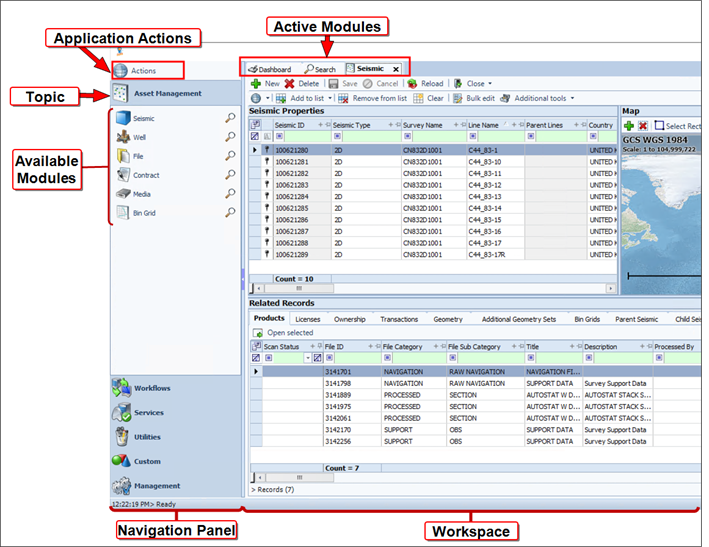Open the Well module icon
This screenshot has width=709, height=547.
[x=123, y=137]
